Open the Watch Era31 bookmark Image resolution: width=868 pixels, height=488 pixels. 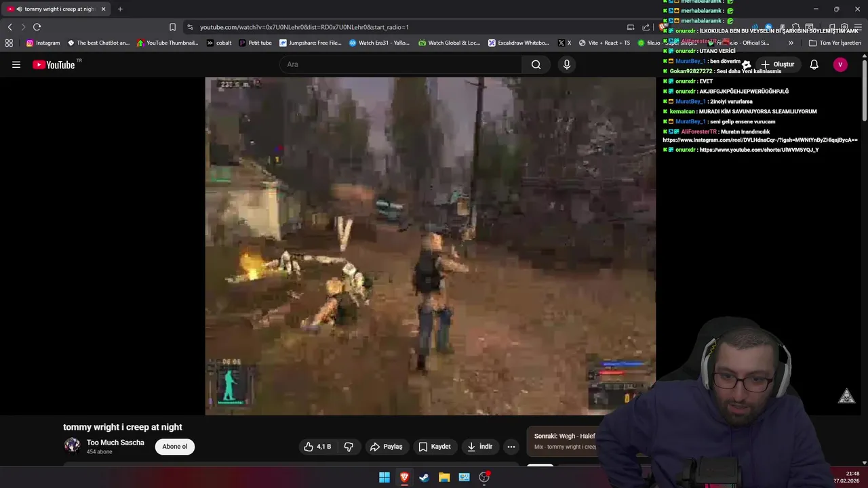379,43
